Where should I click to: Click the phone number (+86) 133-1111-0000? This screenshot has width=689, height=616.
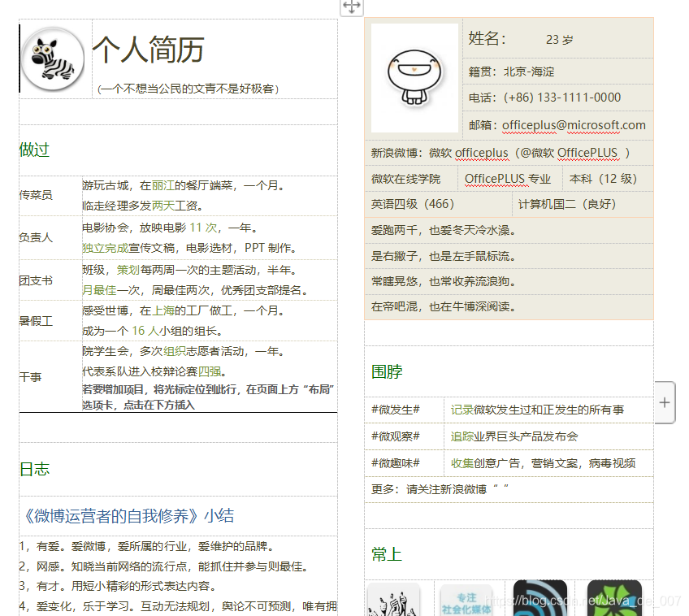561,98
